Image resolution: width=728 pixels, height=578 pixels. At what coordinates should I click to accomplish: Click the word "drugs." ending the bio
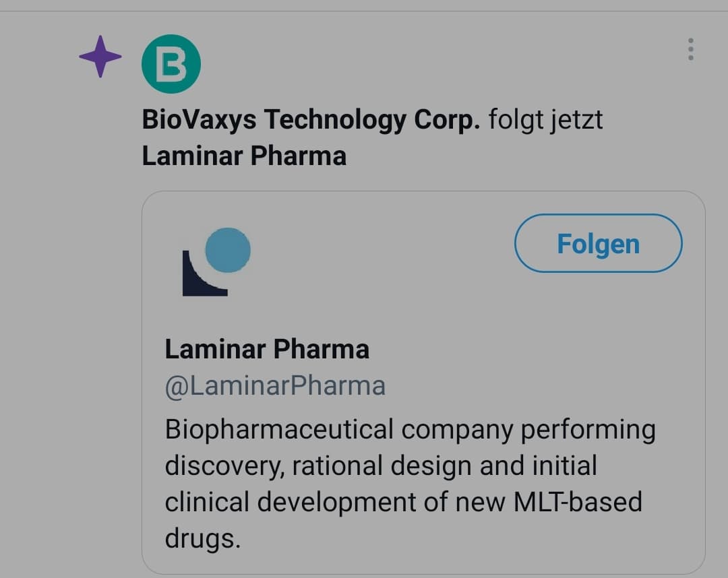click(202, 538)
